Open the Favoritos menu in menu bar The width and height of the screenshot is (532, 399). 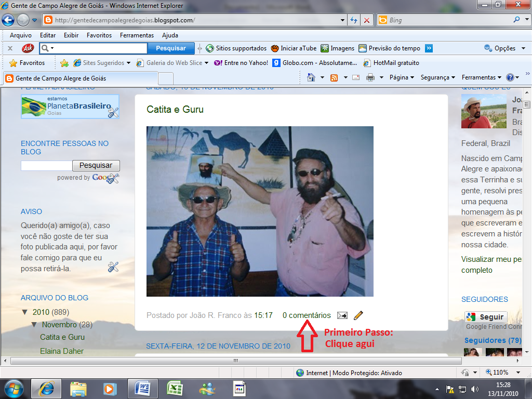tap(99, 35)
